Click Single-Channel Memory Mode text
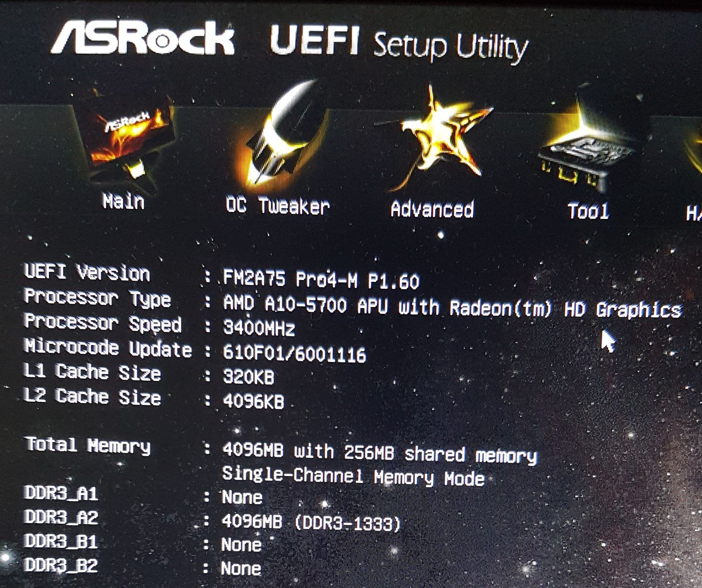Viewport: 702px width, 588px height. 354,477
